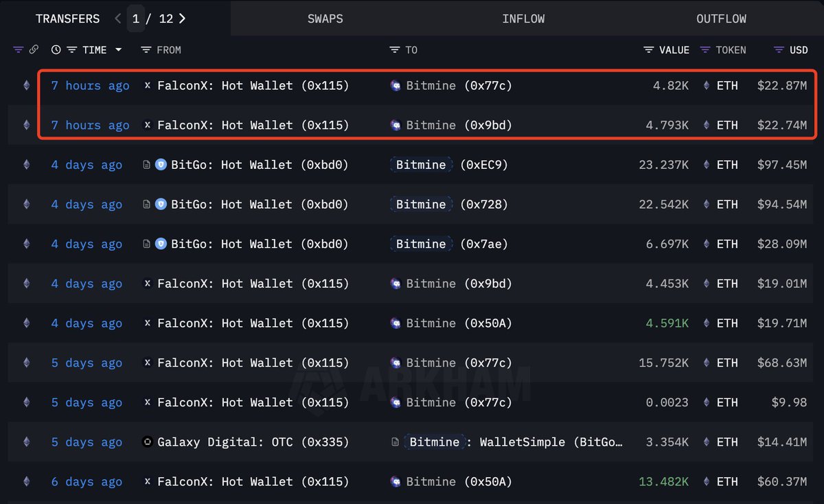The width and height of the screenshot is (824, 504).
Task: Click the link icon in the table header
Action: (x=34, y=50)
